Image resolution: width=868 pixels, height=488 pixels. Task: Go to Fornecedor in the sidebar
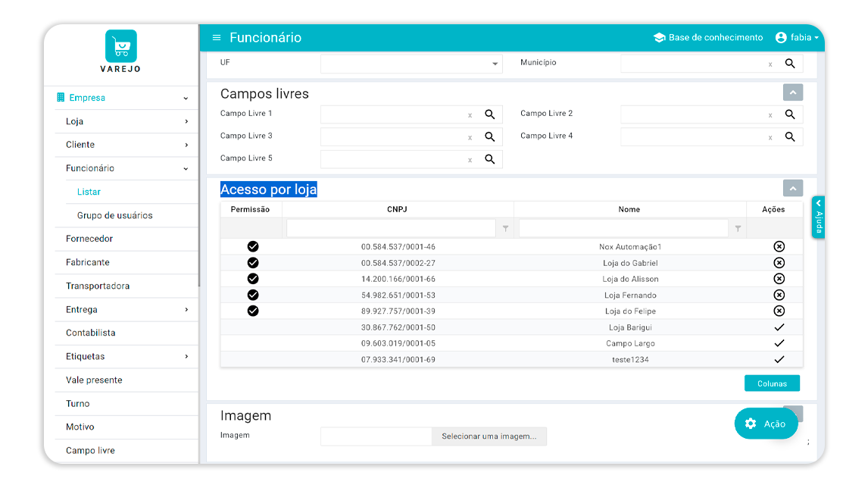89,239
